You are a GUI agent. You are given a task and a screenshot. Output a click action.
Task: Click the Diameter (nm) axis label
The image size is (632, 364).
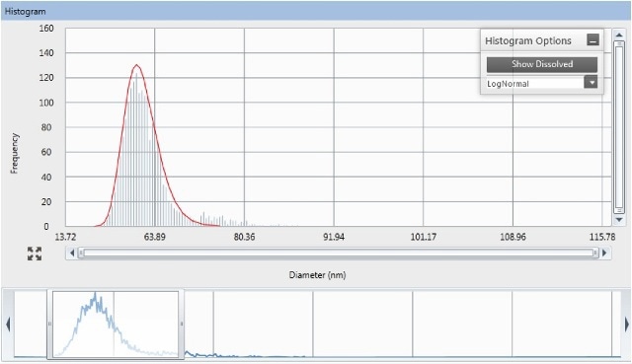(x=317, y=275)
